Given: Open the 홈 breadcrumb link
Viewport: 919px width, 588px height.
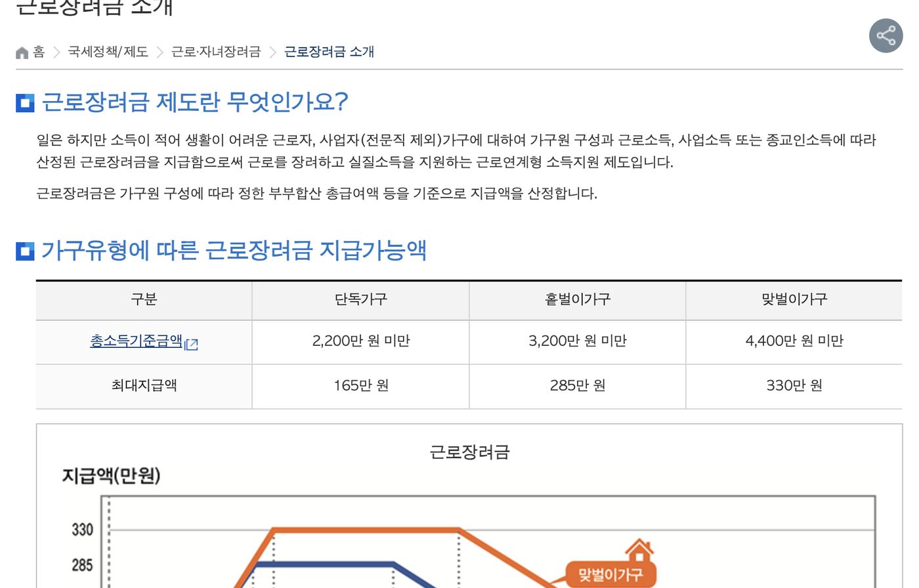Looking at the screenshot, I should tap(39, 52).
